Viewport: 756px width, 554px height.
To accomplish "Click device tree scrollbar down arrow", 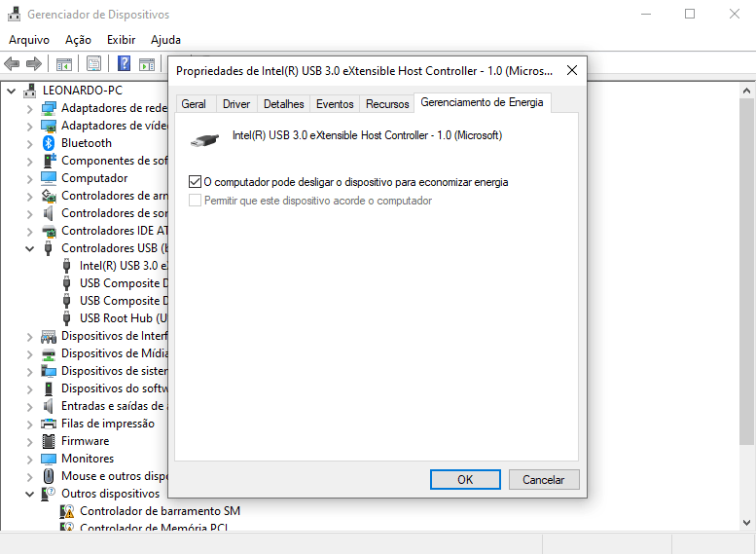I will (746, 523).
